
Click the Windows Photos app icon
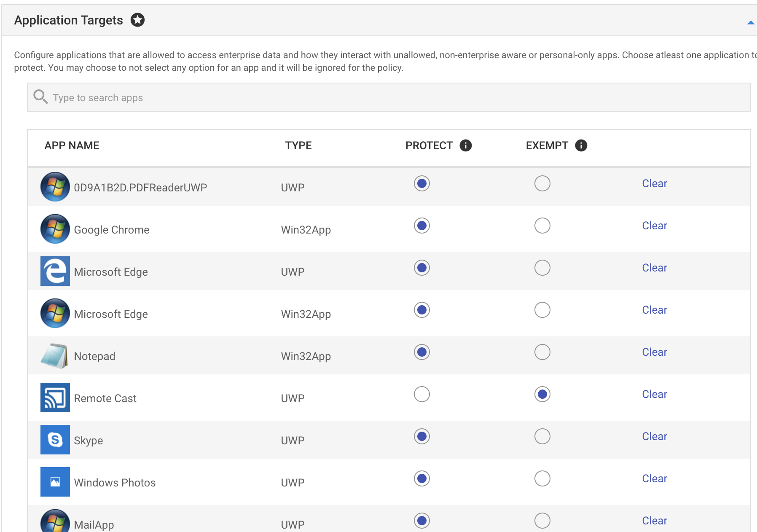pos(55,482)
